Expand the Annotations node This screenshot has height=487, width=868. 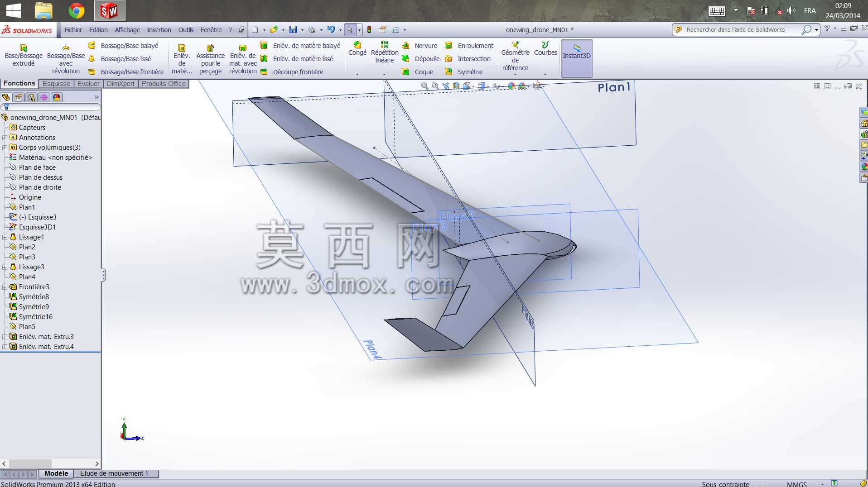(x=5, y=138)
